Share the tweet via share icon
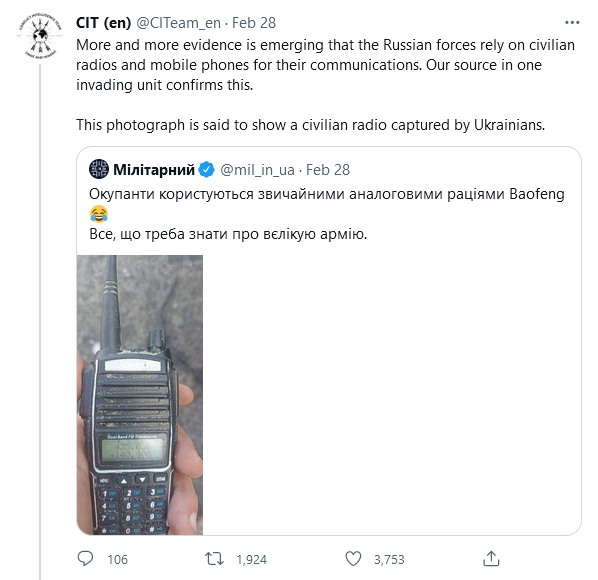 coord(491,559)
